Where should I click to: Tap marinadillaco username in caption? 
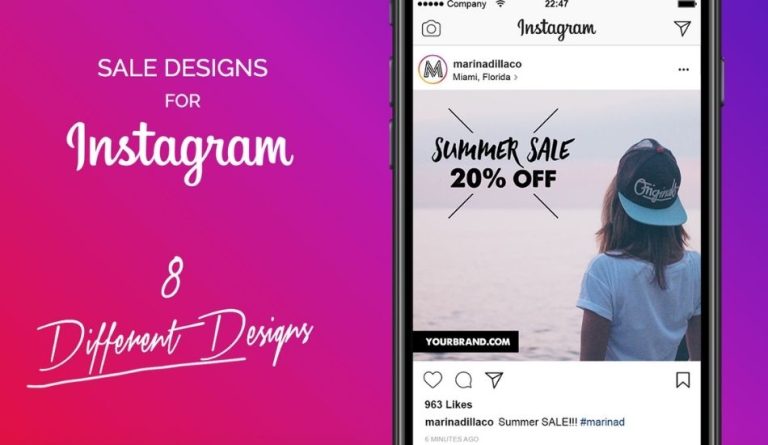tap(459, 422)
